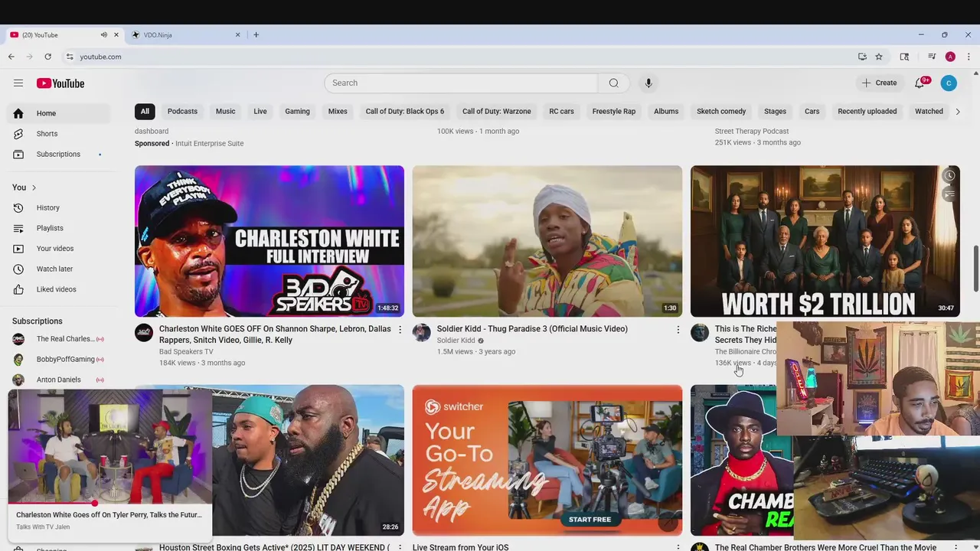Open Playlists in sidebar
This screenshot has width=980, height=551.
coord(60,228)
